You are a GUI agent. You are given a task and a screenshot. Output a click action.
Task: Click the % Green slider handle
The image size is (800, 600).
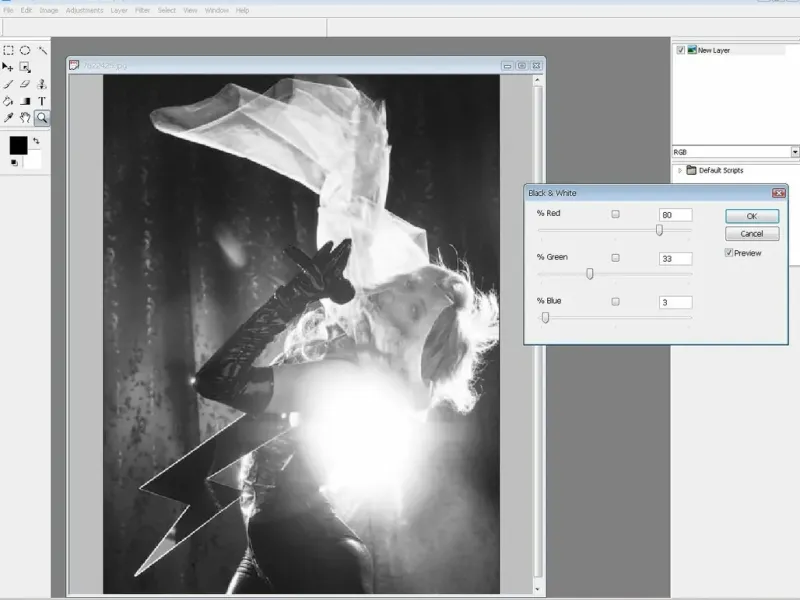(590, 273)
